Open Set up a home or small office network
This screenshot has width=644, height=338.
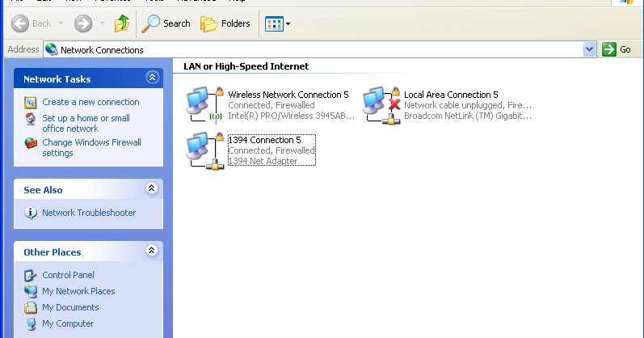pyautogui.click(x=86, y=124)
